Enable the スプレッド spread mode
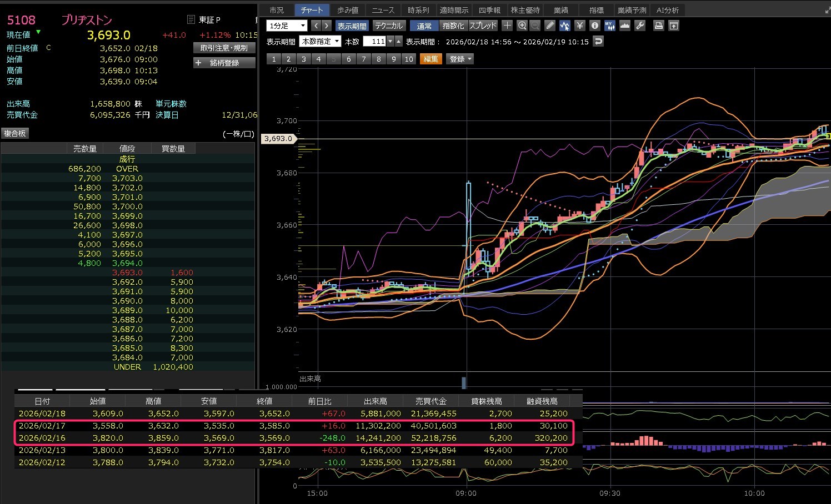Viewport: 831px width, 504px height. (483, 26)
